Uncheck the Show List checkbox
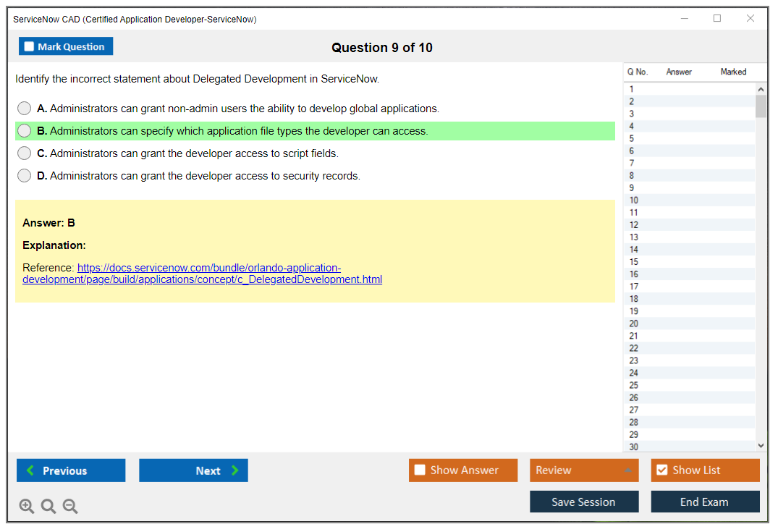This screenshot has height=532, width=778. pos(661,470)
